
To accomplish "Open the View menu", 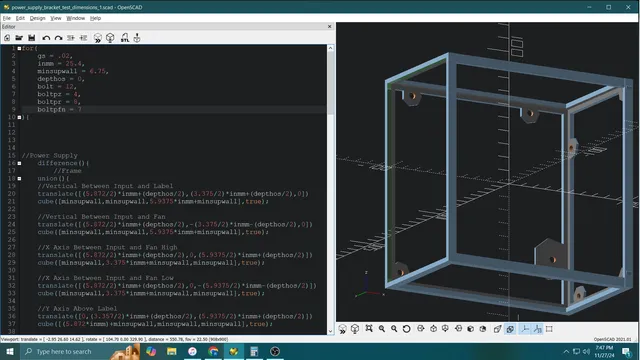I will [x=56, y=18].
